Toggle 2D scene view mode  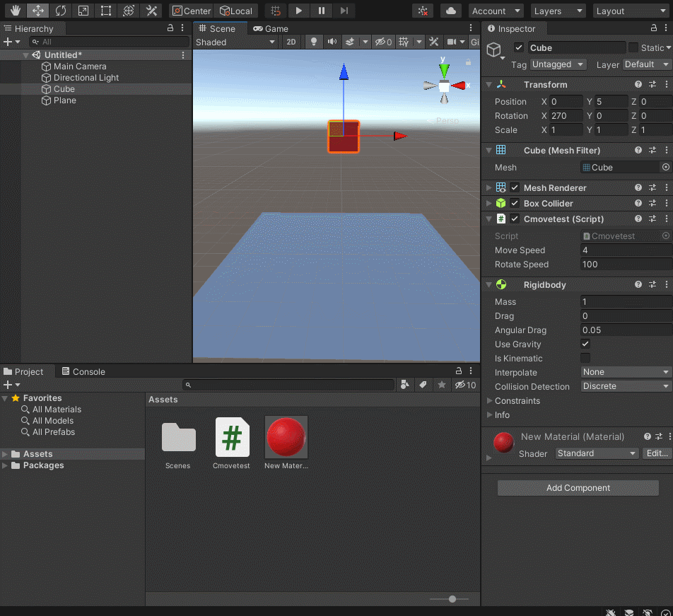291,42
